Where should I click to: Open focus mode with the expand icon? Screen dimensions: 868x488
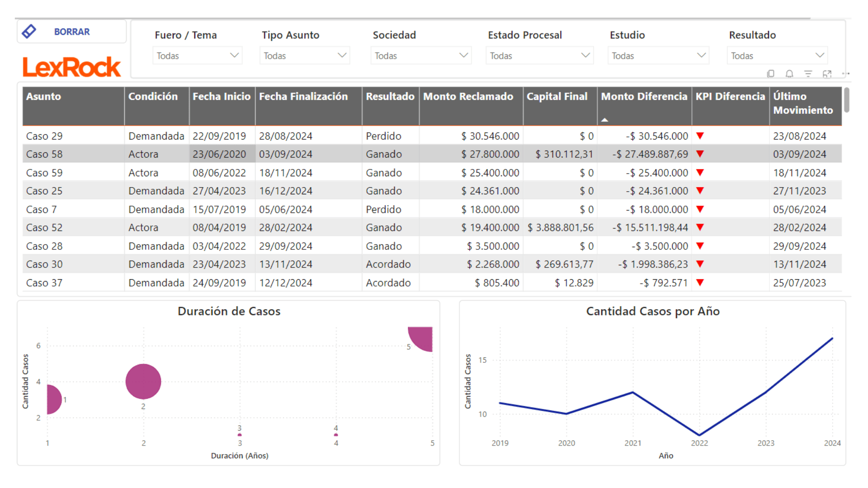(x=827, y=74)
